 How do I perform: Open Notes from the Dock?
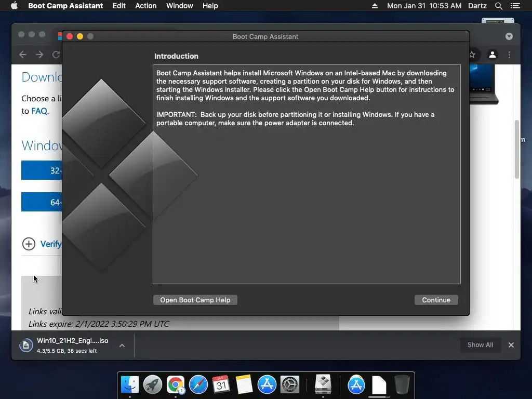point(244,384)
